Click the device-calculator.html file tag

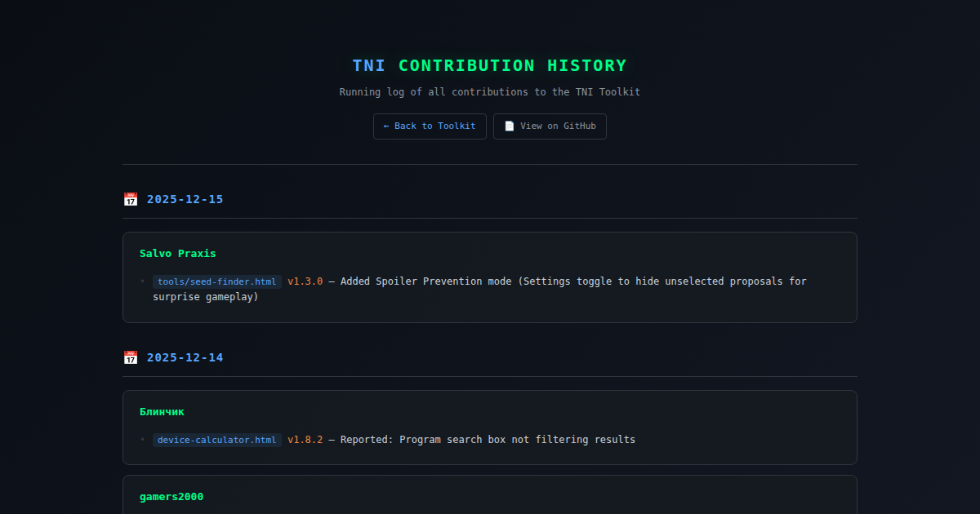coord(217,440)
